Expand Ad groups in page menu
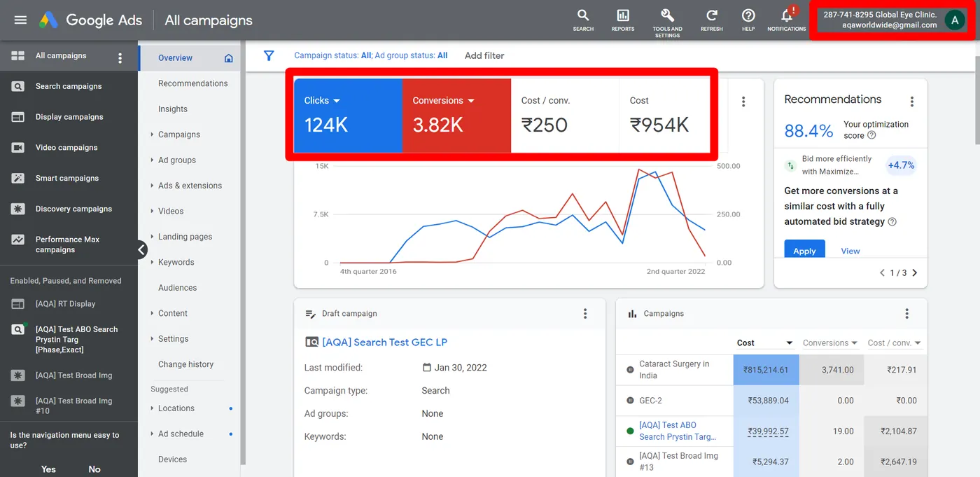 [152, 160]
